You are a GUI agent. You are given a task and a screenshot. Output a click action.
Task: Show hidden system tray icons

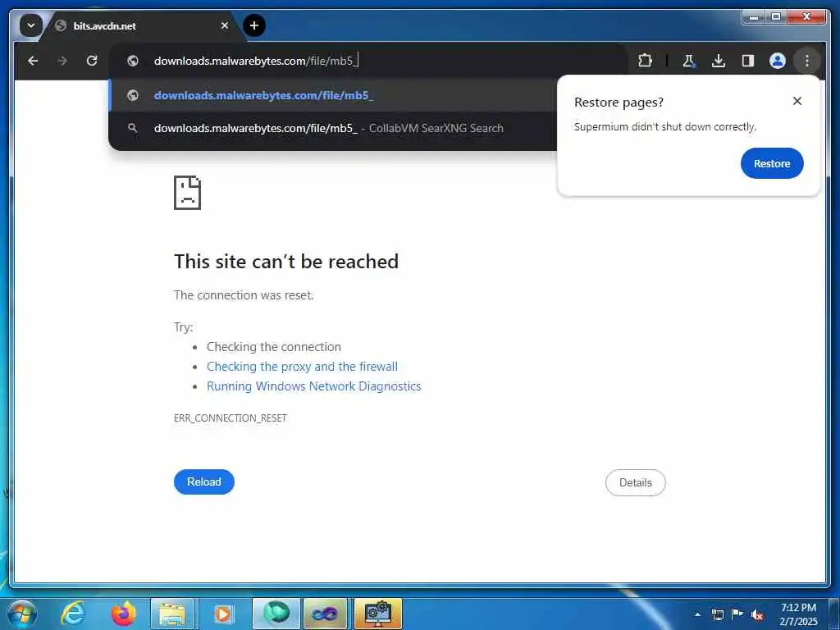pyautogui.click(x=697, y=614)
